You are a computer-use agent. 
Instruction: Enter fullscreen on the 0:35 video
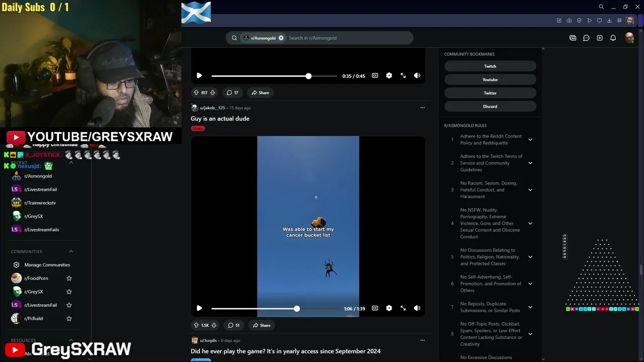click(403, 75)
